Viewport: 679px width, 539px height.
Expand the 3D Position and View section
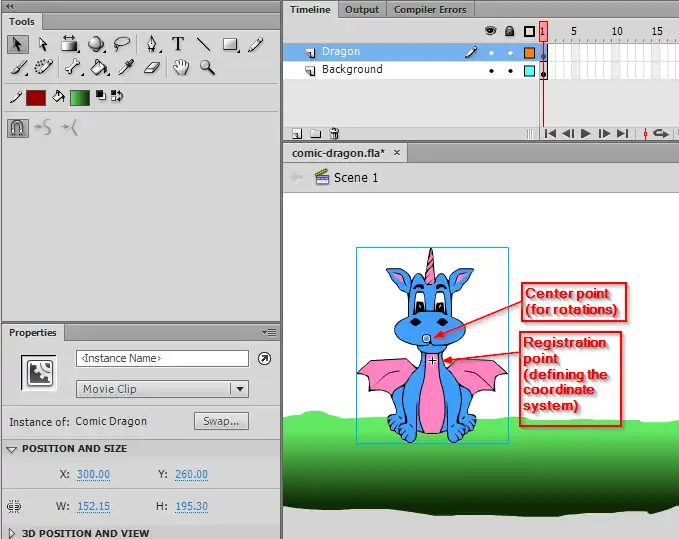[12, 533]
